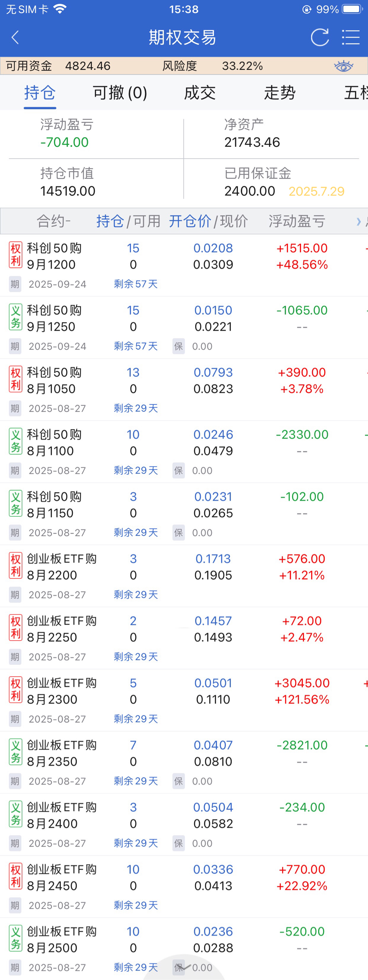The width and height of the screenshot is (368, 980).
Task: Switch to the 可撤 (0) tab
Action: click(x=120, y=93)
